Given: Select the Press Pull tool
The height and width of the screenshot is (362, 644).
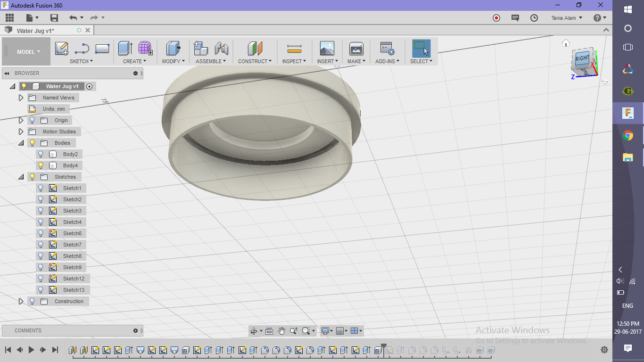Looking at the screenshot, I should [173, 48].
